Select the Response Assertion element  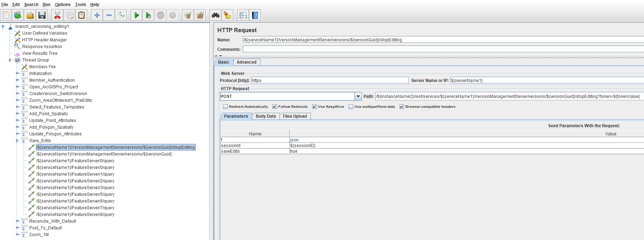click(x=42, y=47)
